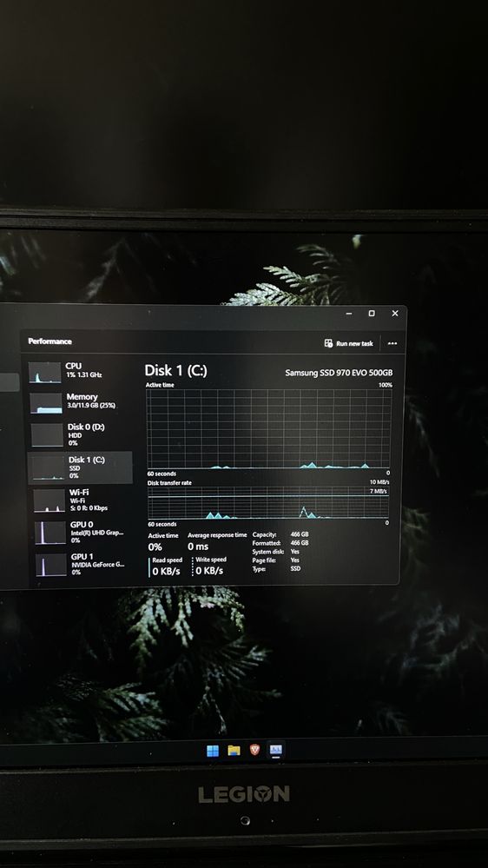Screen dimensions: 488x868
Task: Select the Wi-Fi performance entry
Action: coord(80,500)
